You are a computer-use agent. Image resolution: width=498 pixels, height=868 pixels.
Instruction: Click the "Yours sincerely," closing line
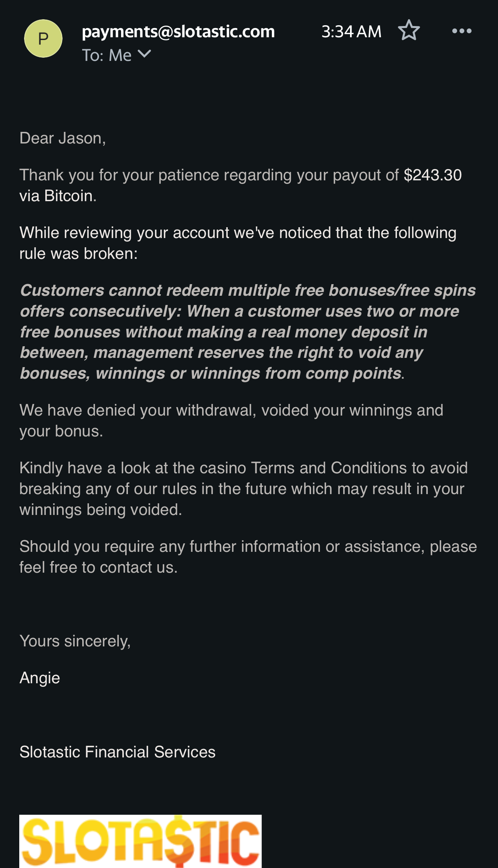coord(75,641)
